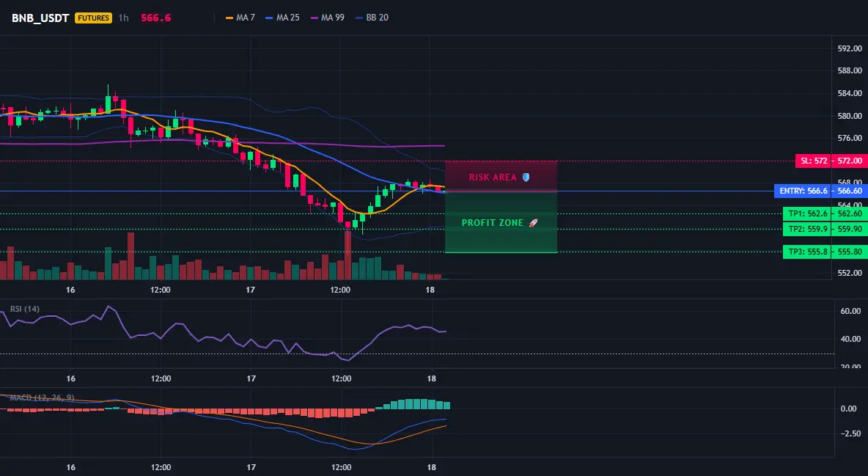Click the rocket icon beside PROFIT ZONE
This screenshot has height=476, width=868.
tap(533, 223)
